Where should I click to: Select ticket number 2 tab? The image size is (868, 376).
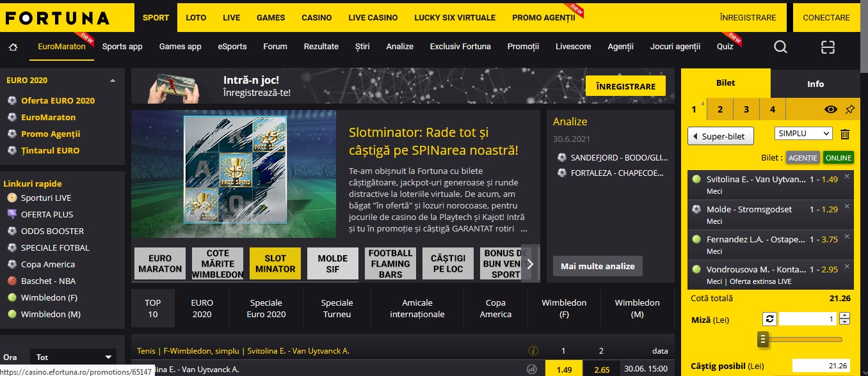pyautogui.click(x=720, y=109)
